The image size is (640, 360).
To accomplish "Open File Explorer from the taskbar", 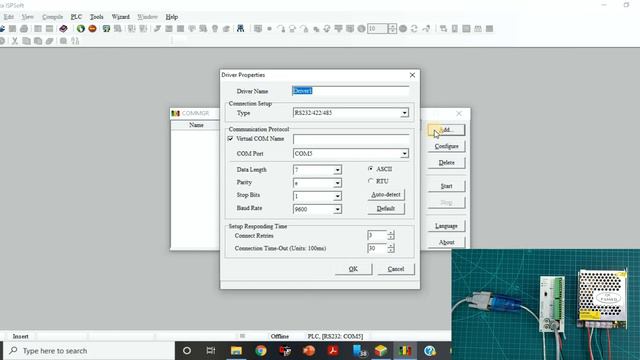I will tap(236, 351).
